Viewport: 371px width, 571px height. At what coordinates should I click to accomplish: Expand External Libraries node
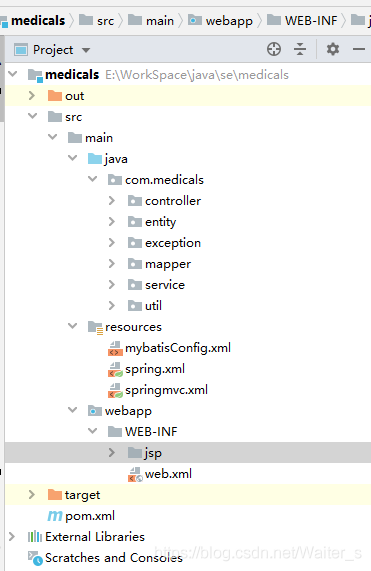coord(12,536)
